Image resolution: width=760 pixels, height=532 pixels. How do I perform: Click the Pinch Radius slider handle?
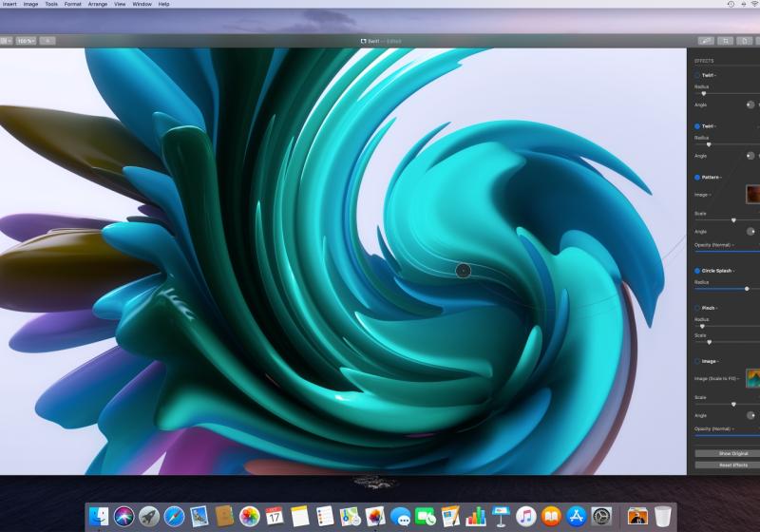[x=702, y=326]
